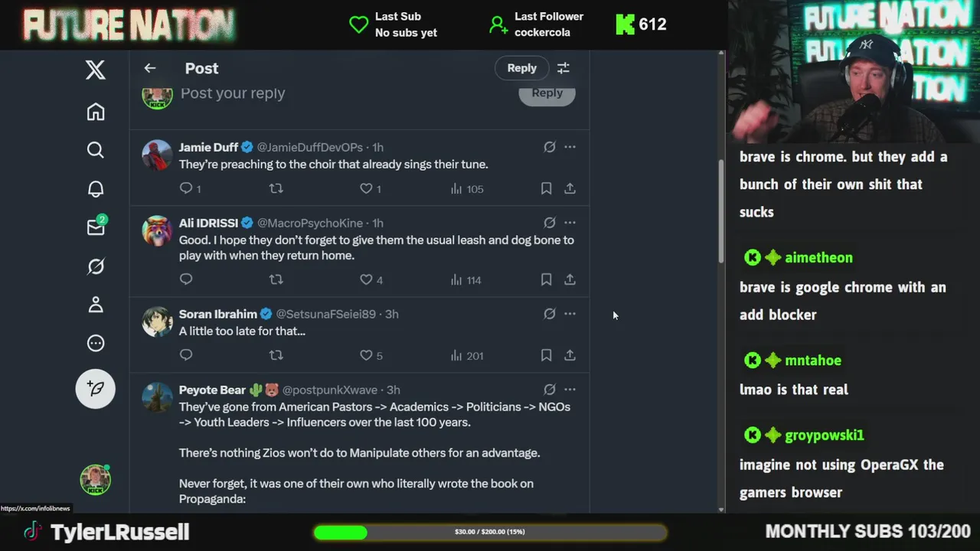Click the page vertical scrollbar thumb
980x551 pixels.
[x=720, y=210]
